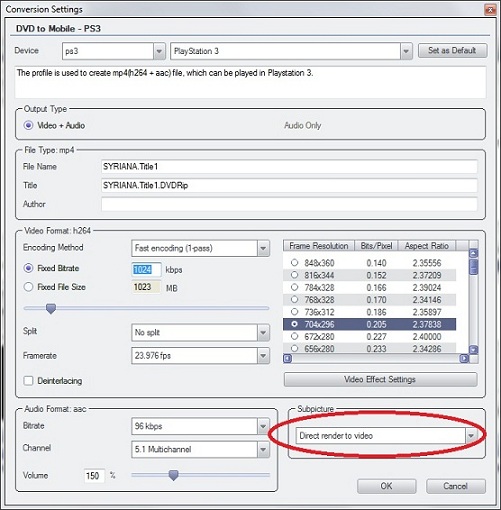The height and width of the screenshot is (510, 501).
Task: Click resolution list scroll-up arrow
Action: pos(473,254)
